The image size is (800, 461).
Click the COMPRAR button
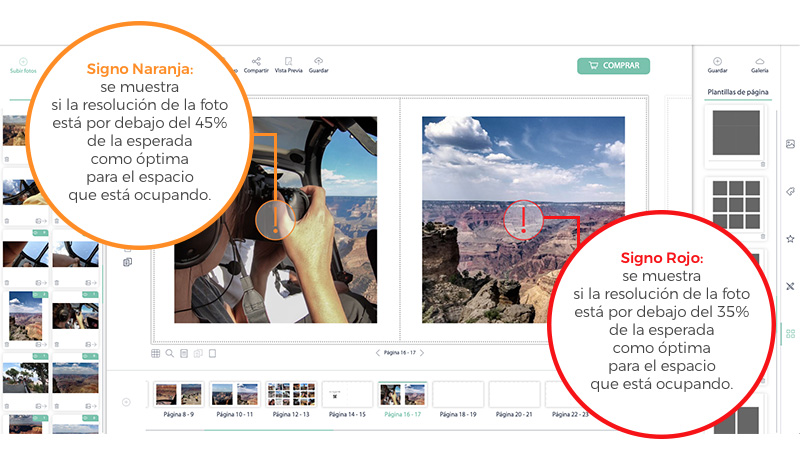[613, 66]
